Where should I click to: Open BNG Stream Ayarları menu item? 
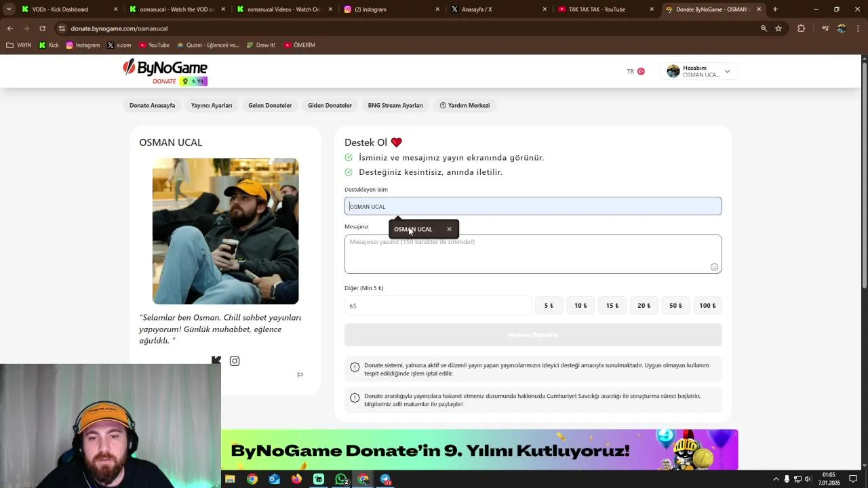pyautogui.click(x=395, y=105)
